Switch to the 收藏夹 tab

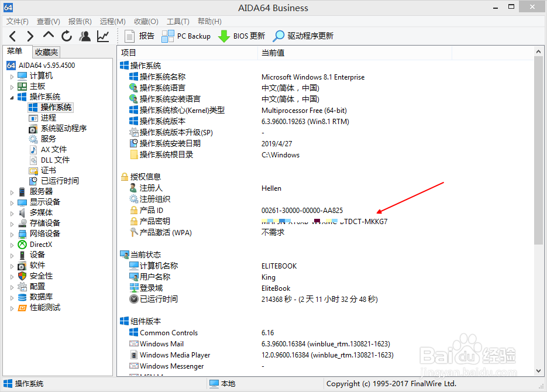tap(46, 52)
